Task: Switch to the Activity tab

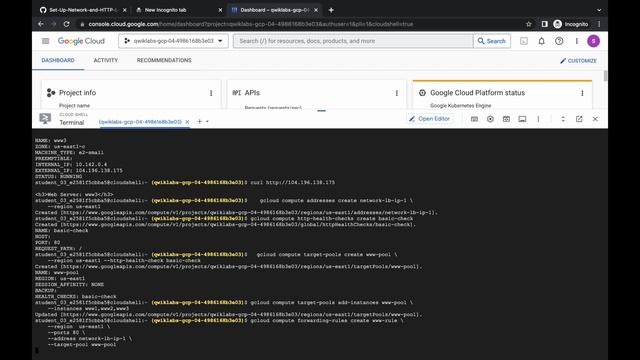Action: click(106, 60)
